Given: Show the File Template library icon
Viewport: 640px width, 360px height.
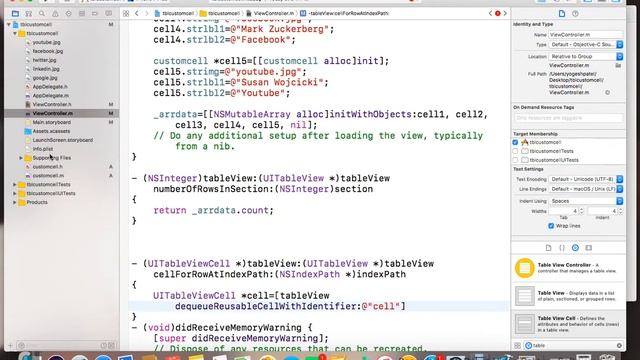Looking at the screenshot, I should (x=549, y=248).
